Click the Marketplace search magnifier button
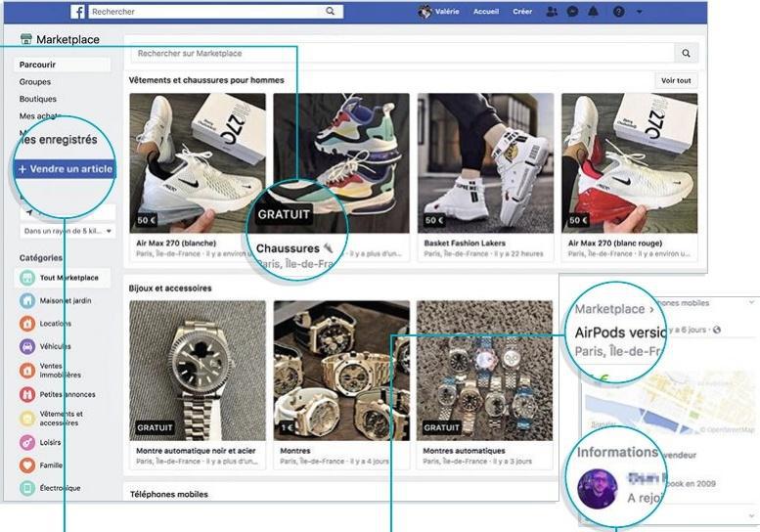The image size is (760, 532). (686, 53)
